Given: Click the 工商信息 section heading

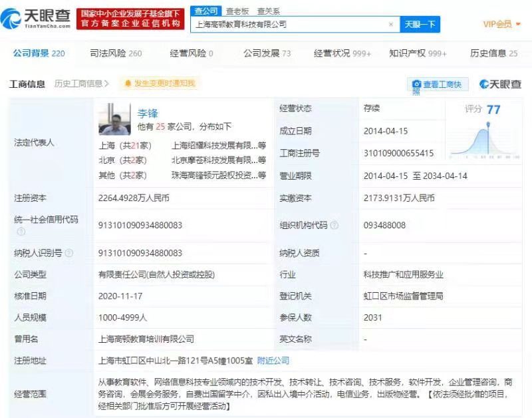Looking at the screenshot, I should pyautogui.click(x=27, y=84).
